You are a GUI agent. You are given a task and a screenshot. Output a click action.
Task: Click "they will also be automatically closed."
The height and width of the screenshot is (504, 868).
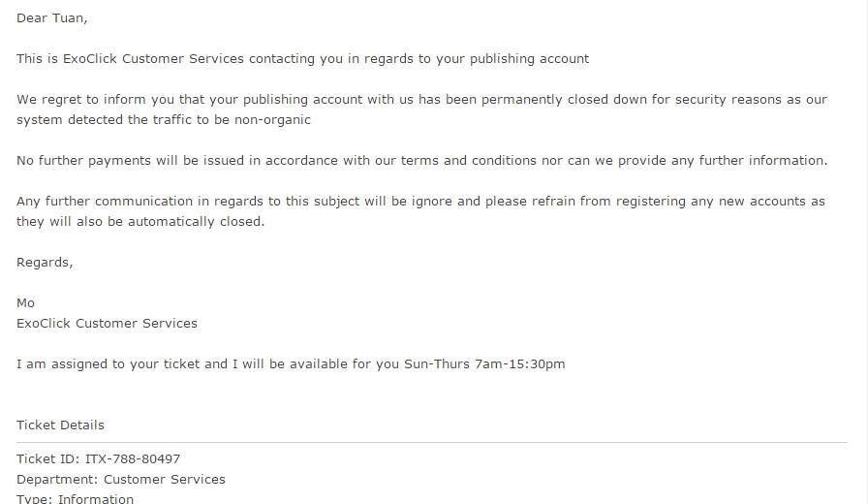click(x=139, y=222)
